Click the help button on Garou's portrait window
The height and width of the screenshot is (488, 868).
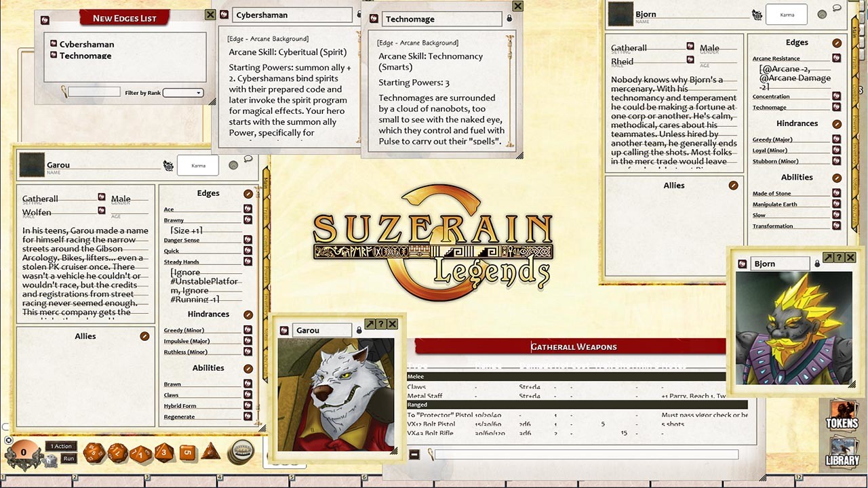click(381, 324)
